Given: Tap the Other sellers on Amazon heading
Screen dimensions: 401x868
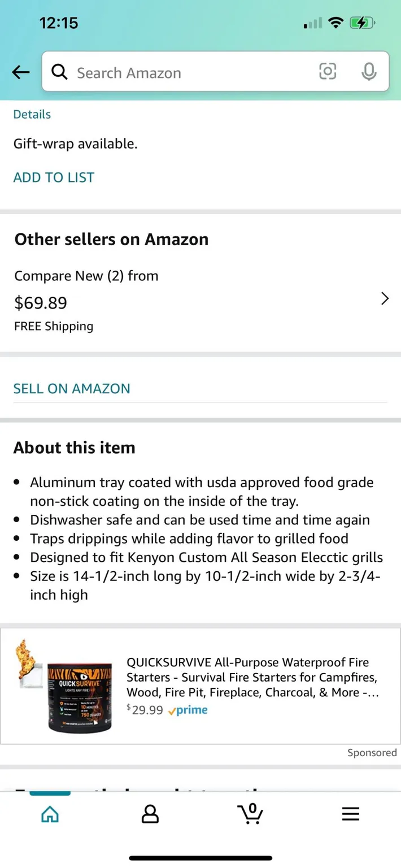Looking at the screenshot, I should 111,240.
